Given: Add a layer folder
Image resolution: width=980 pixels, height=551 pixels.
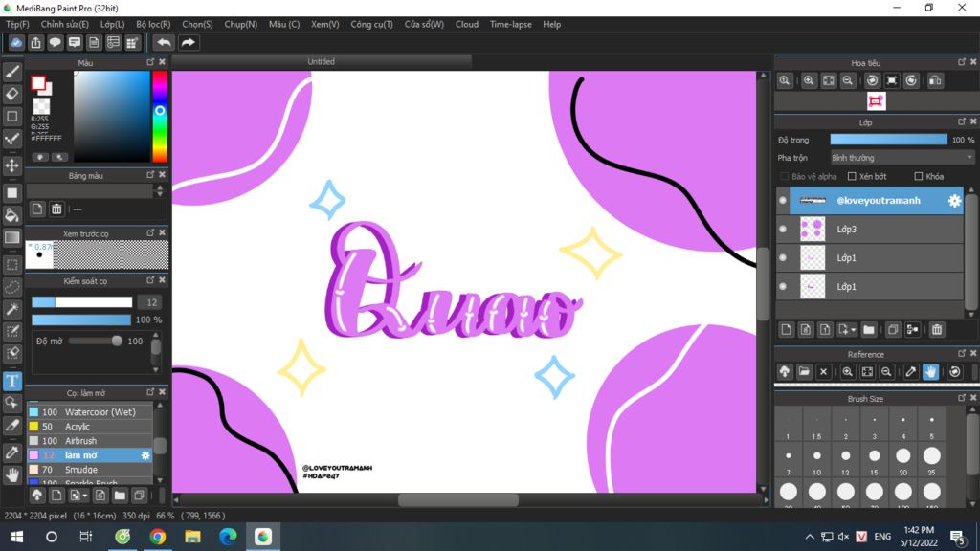Looking at the screenshot, I should (869, 330).
